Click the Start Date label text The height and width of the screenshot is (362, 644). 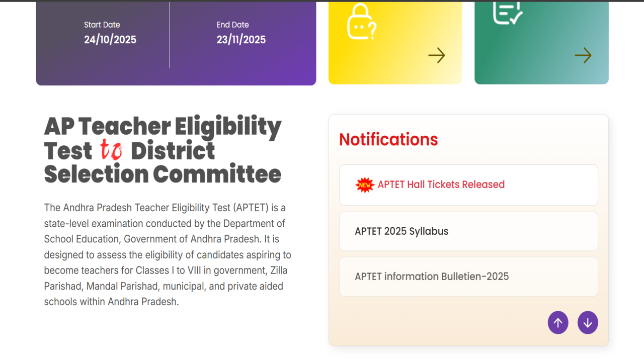coord(102,25)
